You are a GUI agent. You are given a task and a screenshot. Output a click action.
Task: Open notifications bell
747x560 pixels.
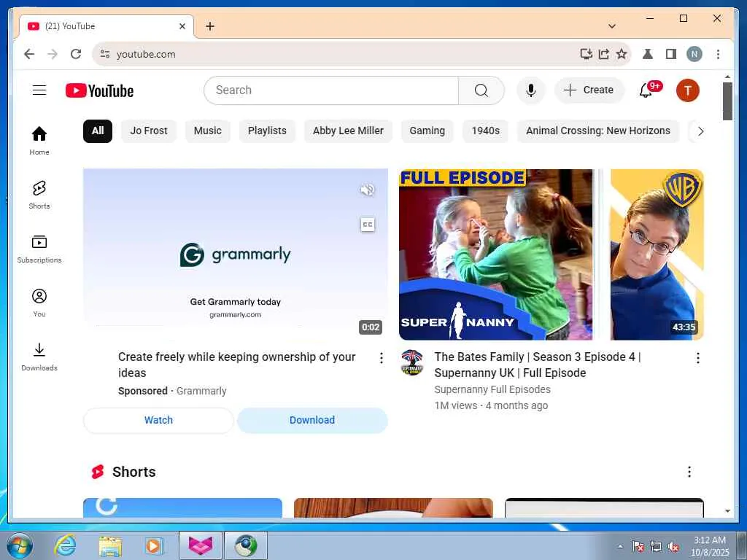[x=646, y=90]
